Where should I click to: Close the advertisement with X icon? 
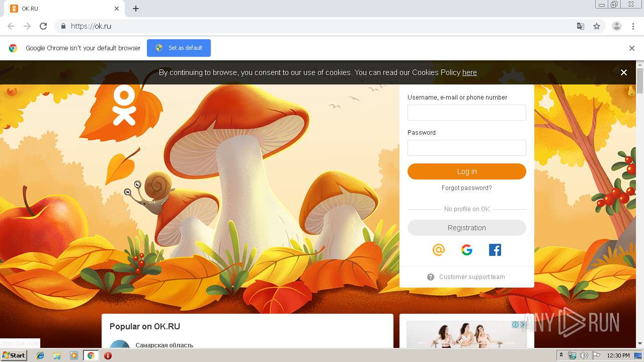pos(523,325)
